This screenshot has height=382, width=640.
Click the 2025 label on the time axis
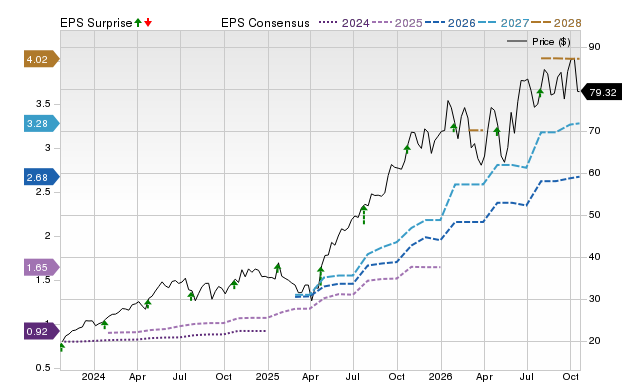(x=267, y=376)
